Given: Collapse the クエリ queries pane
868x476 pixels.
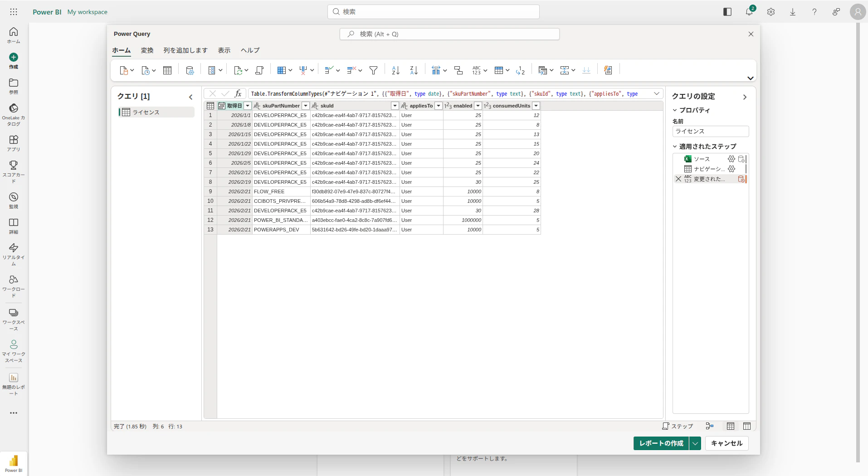Looking at the screenshot, I should [x=190, y=97].
